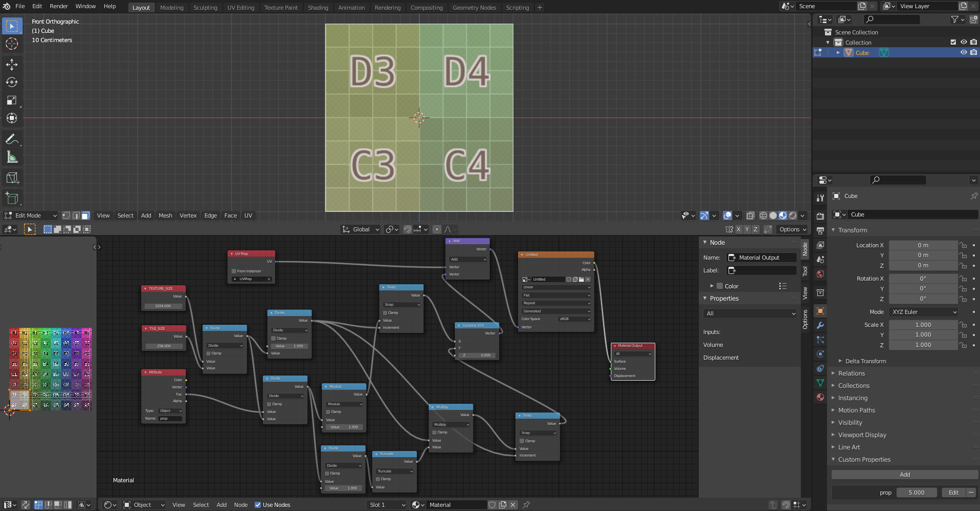Open the Slot 1 material slot dropdown
This screenshot has width=980, height=511.
(x=387, y=505)
